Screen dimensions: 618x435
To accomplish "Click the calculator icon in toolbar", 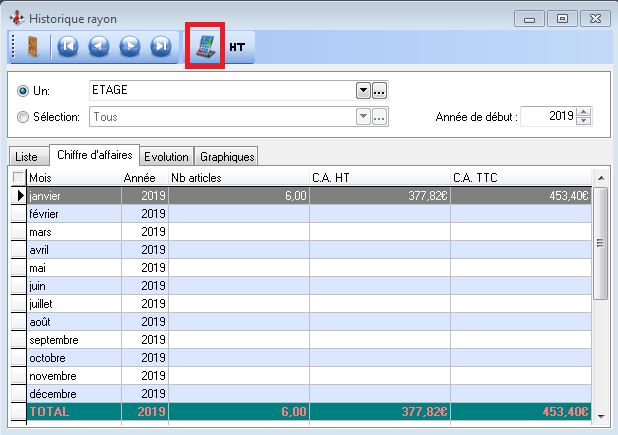I will click(x=204, y=48).
